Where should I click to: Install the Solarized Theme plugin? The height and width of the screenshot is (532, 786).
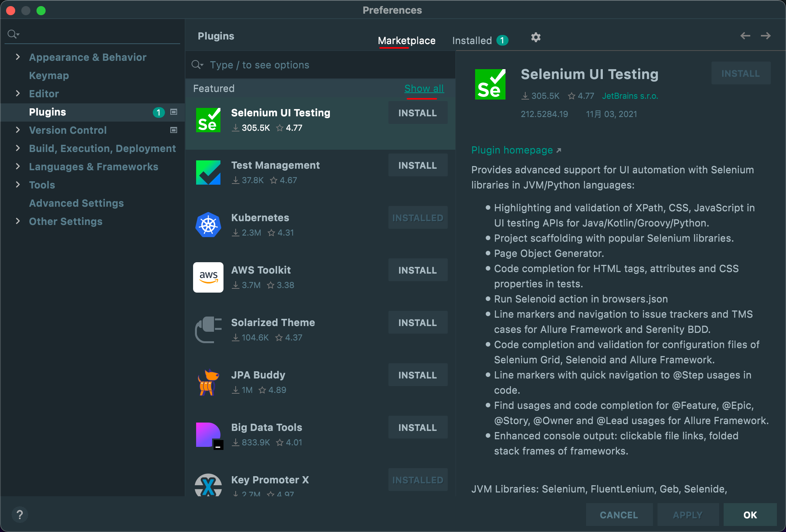pyautogui.click(x=417, y=323)
